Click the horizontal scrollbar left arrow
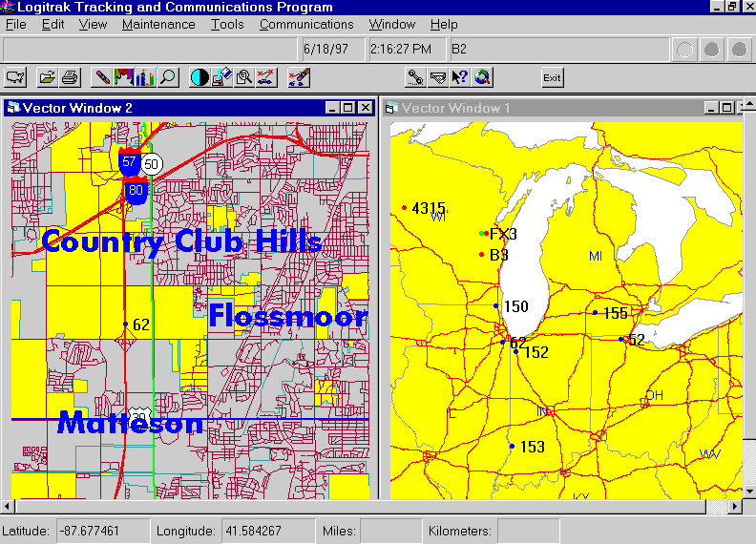The height and width of the screenshot is (544, 756). pyautogui.click(x=7, y=507)
